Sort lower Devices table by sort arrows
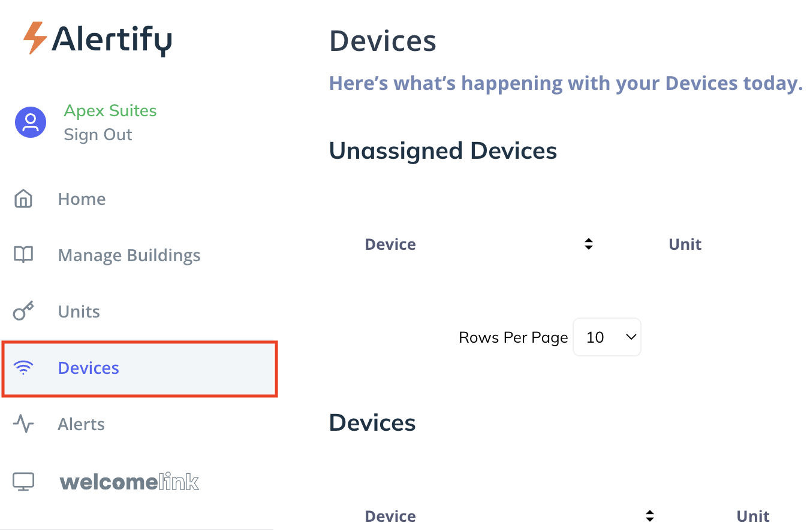Viewport: 807px width, 532px height. pos(649,516)
